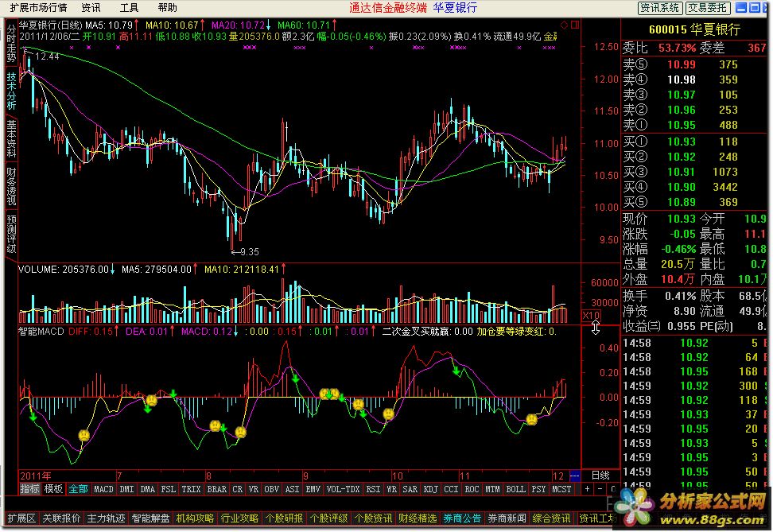Select the 指标 tab
The width and height of the screenshot is (773, 532).
29,489
